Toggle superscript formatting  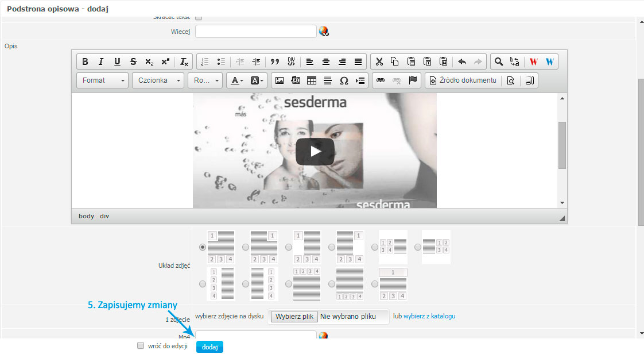coord(165,61)
